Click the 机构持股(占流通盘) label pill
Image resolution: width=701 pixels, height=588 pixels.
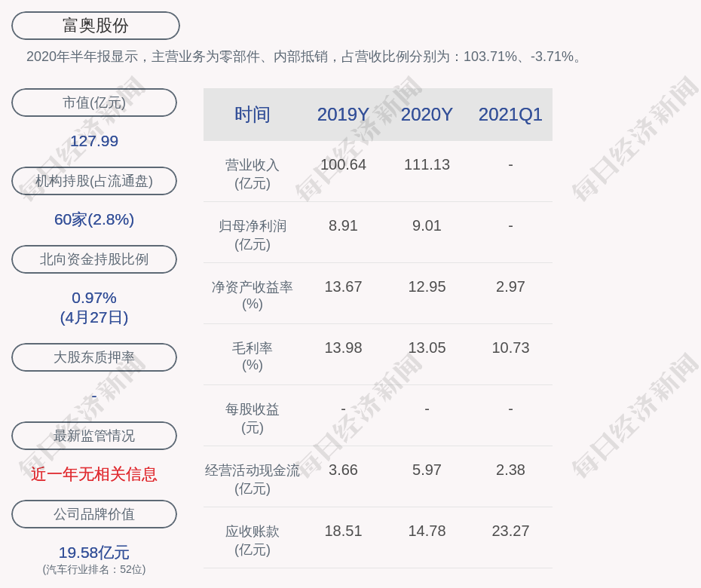click(x=94, y=181)
